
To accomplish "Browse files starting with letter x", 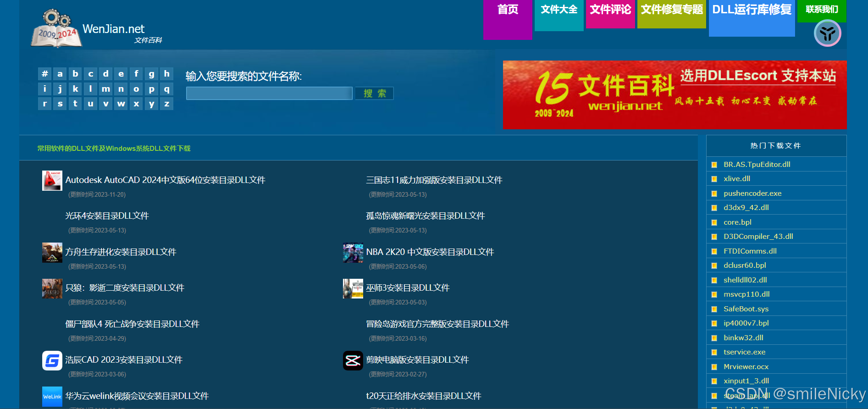I will point(136,104).
